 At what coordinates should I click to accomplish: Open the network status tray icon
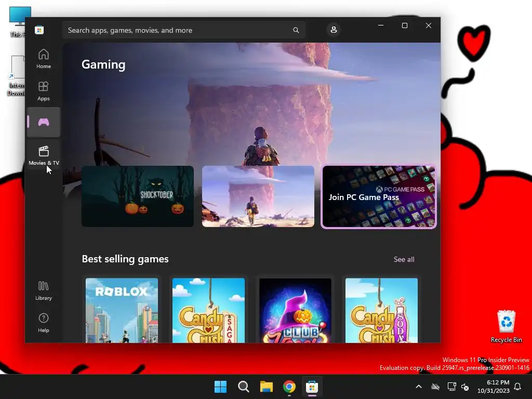point(451,387)
